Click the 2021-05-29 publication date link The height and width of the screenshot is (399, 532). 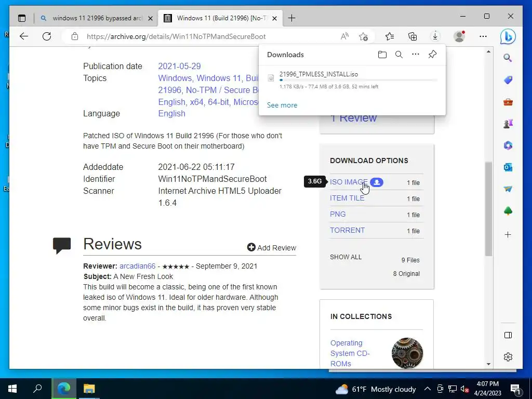pyautogui.click(x=179, y=66)
